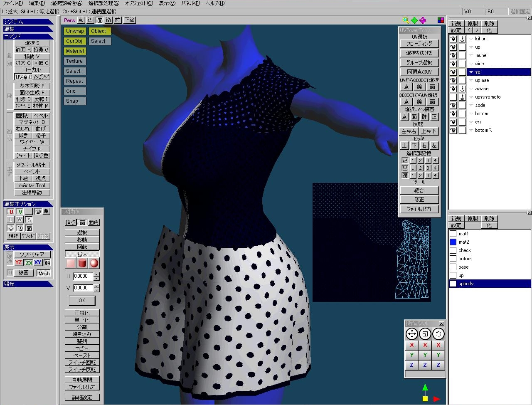Increase the U value spinner
This screenshot has width=532, height=405.
[96, 274]
